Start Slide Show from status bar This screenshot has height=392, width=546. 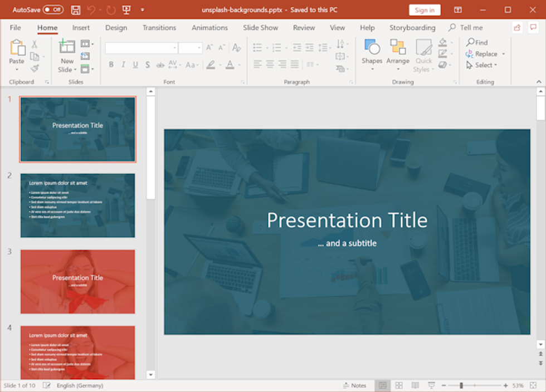pos(432,385)
